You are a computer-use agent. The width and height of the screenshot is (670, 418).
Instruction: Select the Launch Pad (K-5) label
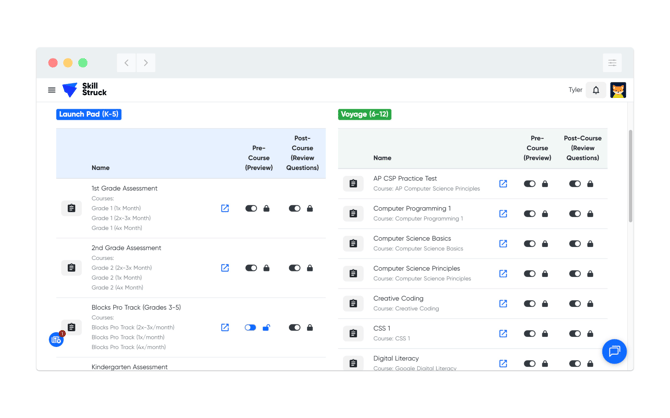[89, 114]
